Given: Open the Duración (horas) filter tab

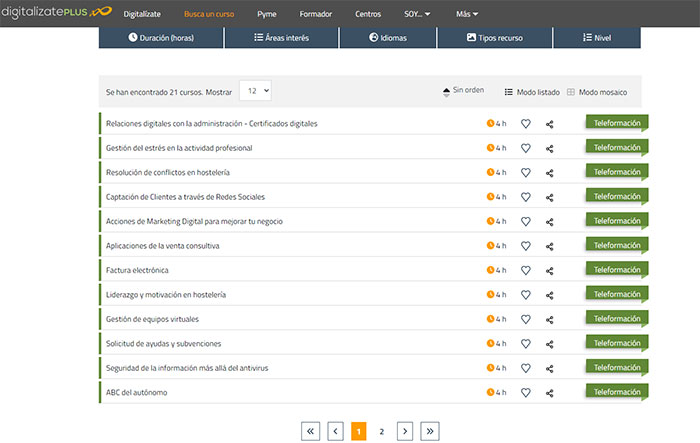Looking at the screenshot, I should click(x=160, y=37).
